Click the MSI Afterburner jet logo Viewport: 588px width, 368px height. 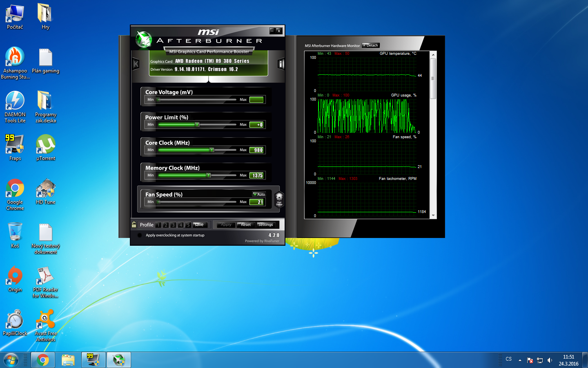pos(144,40)
